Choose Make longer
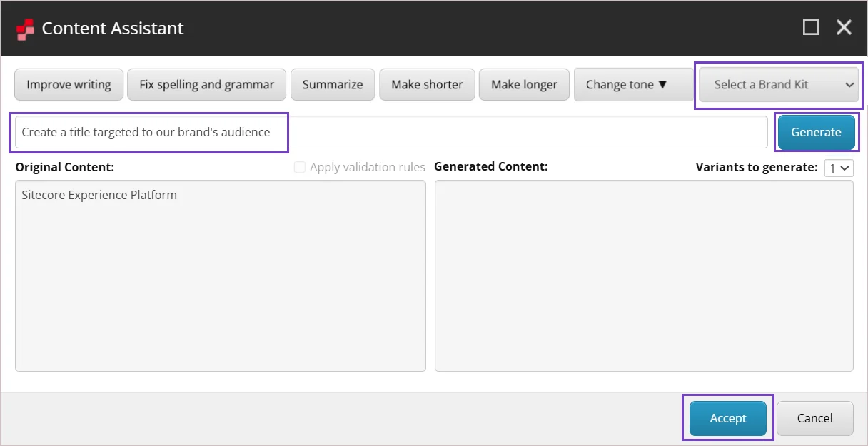This screenshot has height=446, width=868. pos(524,84)
